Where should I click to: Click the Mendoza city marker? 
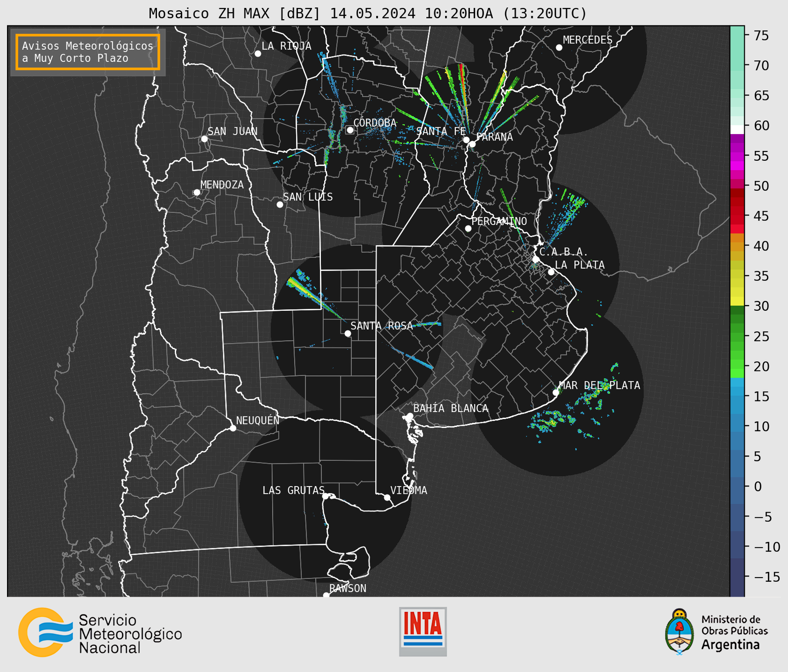tap(197, 193)
